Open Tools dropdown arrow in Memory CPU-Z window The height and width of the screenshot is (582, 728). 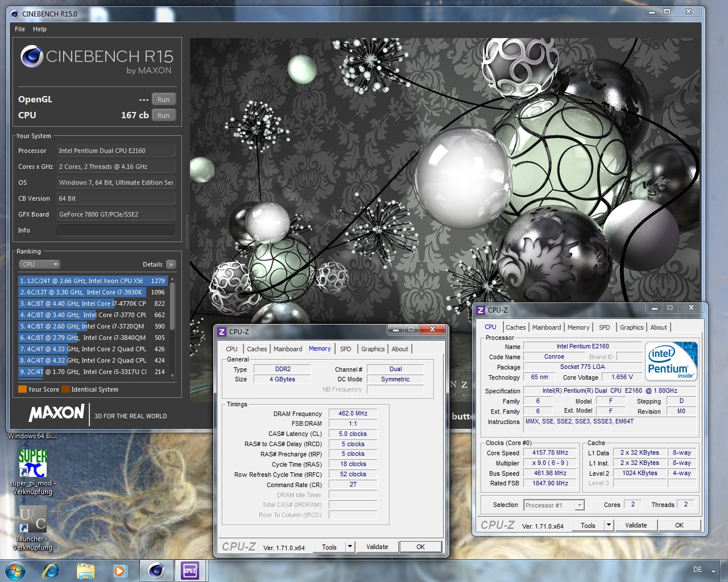(x=350, y=547)
